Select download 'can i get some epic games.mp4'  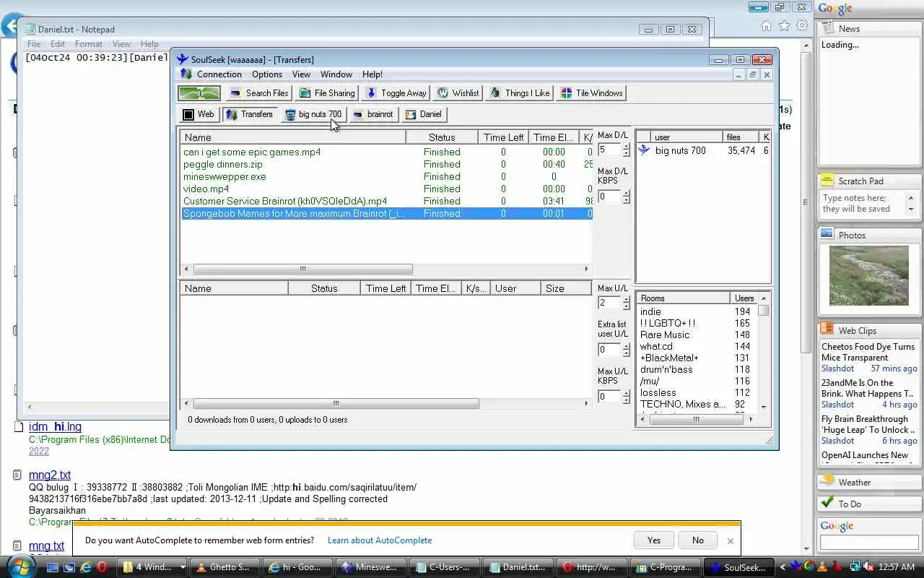tap(386, 152)
